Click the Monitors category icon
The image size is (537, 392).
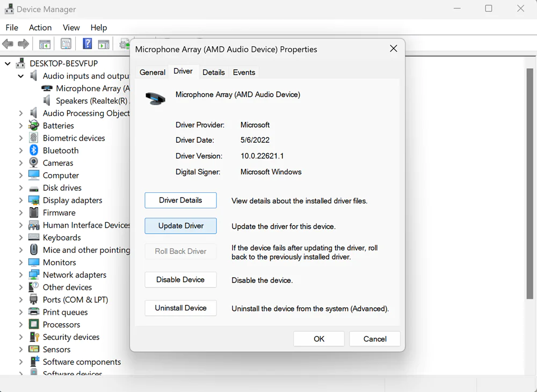point(33,262)
